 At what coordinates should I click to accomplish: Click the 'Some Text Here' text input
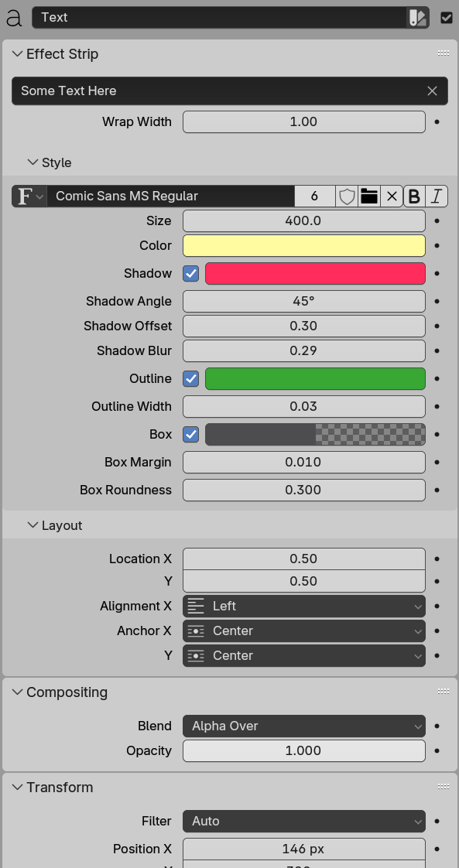(230, 91)
